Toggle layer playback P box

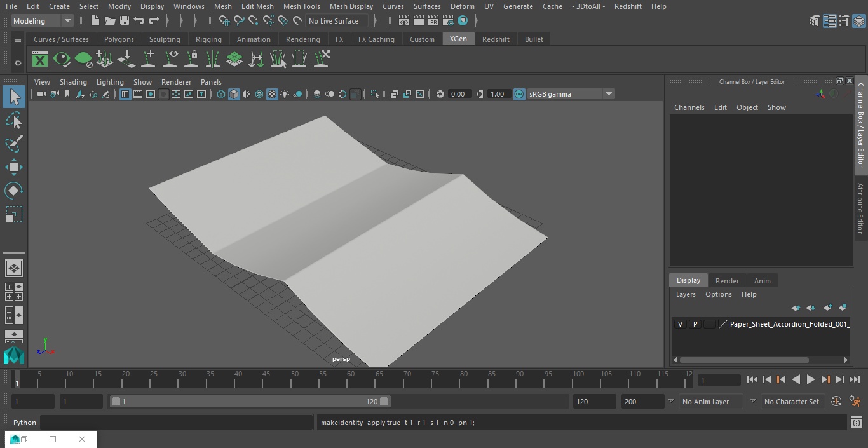(x=695, y=324)
